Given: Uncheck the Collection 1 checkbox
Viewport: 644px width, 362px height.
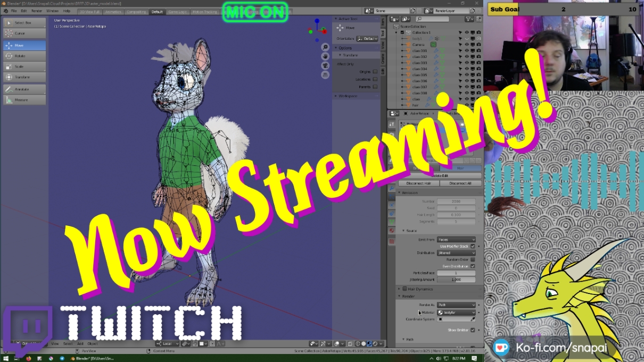Looking at the screenshot, I should [402, 32].
